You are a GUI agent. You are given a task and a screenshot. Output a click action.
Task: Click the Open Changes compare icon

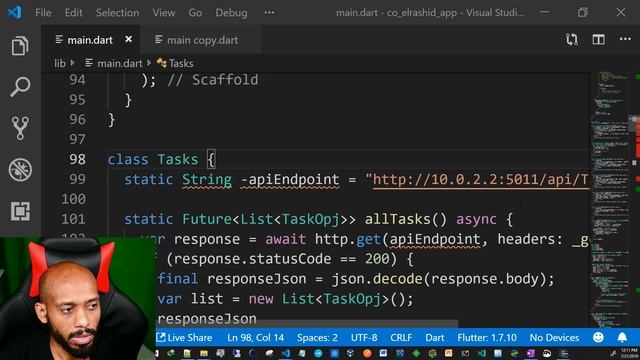(x=572, y=40)
